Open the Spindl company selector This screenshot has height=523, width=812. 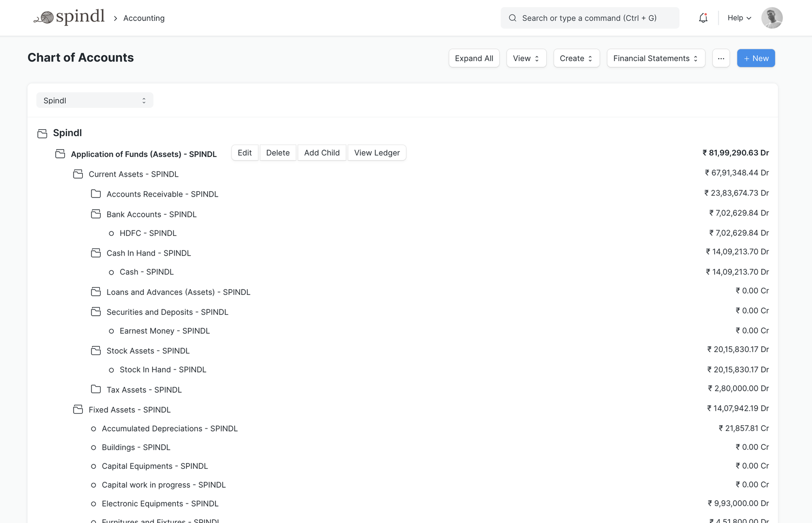tap(95, 100)
